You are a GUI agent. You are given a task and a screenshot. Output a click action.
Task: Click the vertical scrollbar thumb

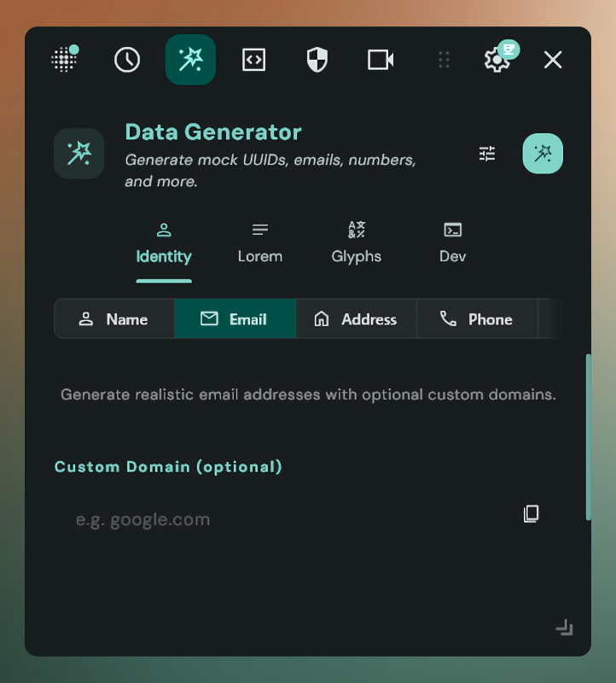(588, 437)
